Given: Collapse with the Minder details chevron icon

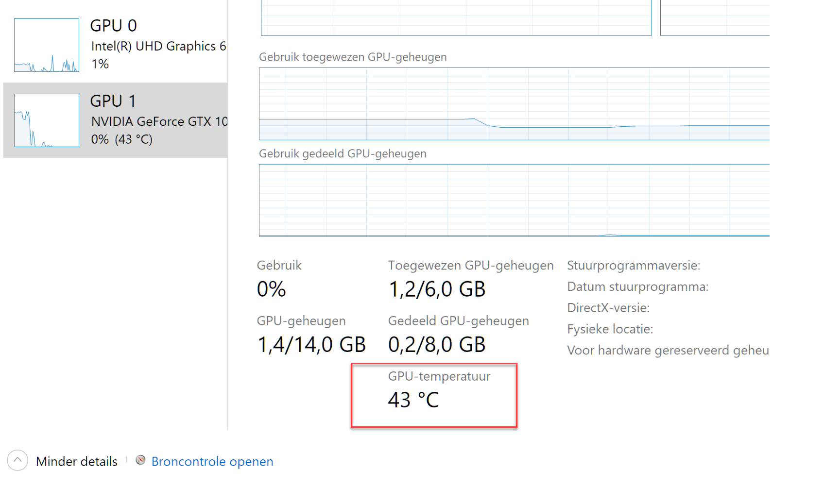Looking at the screenshot, I should [x=17, y=460].
